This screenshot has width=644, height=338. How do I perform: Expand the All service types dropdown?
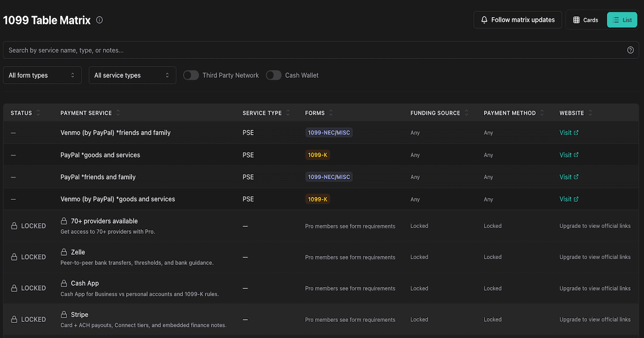pyautogui.click(x=132, y=75)
